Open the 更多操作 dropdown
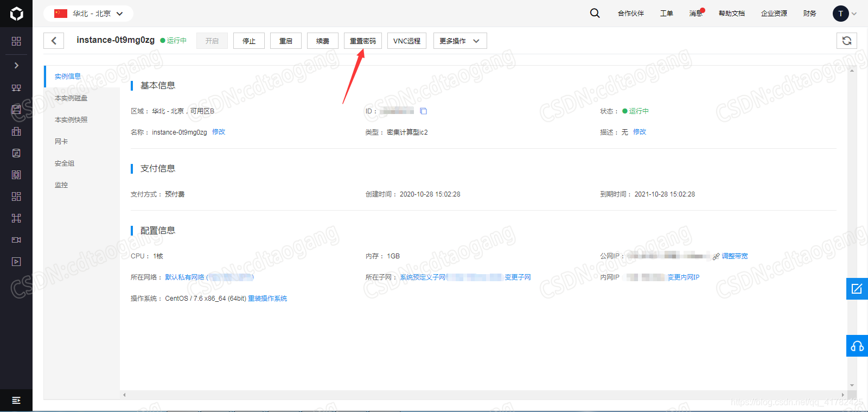Screen dimensions: 868x412 click(460, 41)
